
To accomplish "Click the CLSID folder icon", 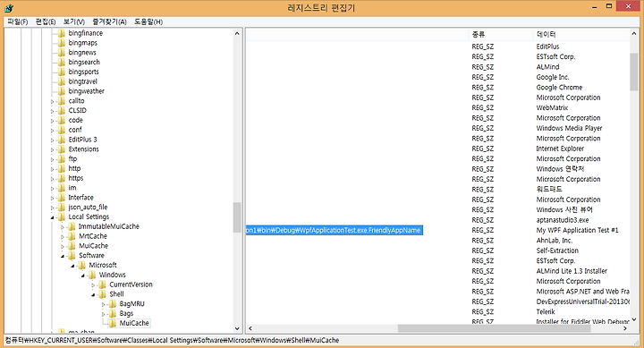I will 62,111.
